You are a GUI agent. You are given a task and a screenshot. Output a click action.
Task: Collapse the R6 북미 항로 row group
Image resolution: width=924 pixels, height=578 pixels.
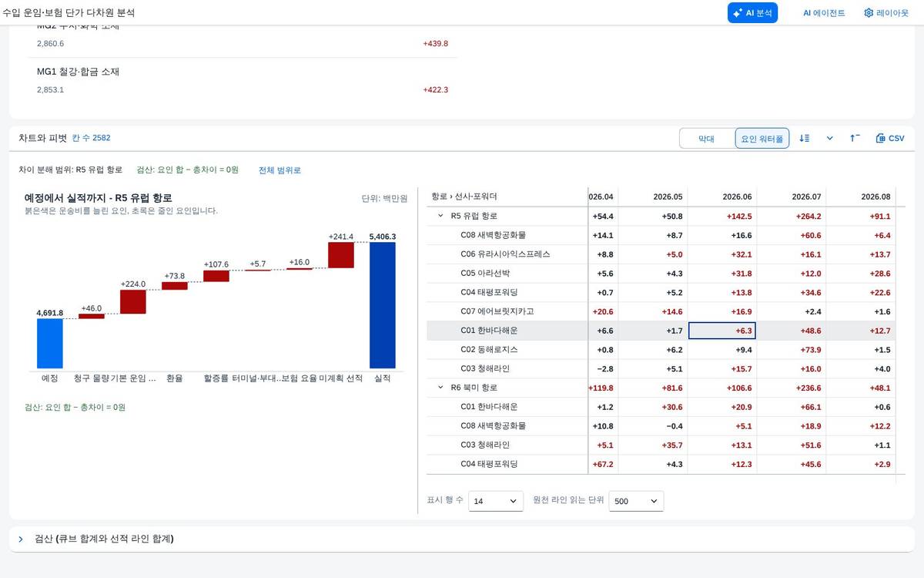pos(440,388)
